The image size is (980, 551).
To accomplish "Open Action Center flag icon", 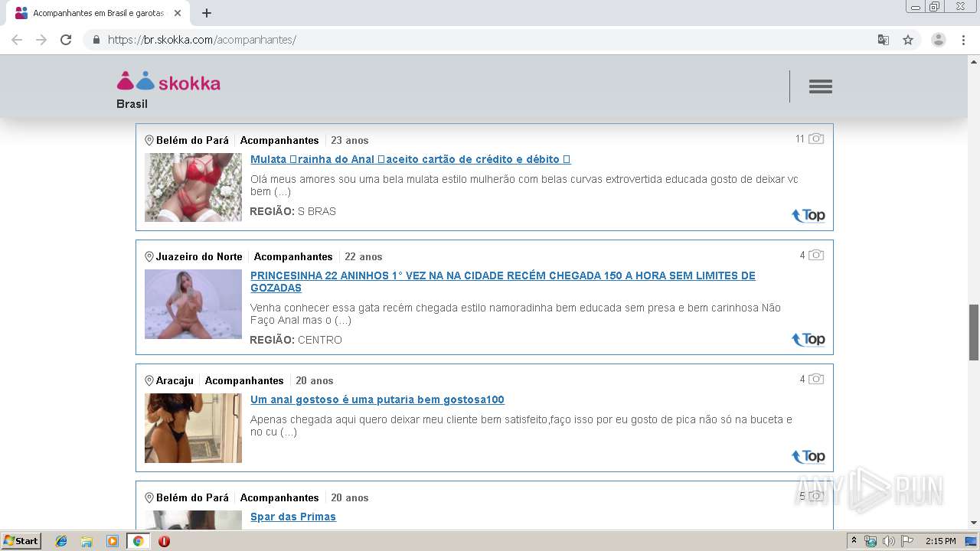I will 906,541.
